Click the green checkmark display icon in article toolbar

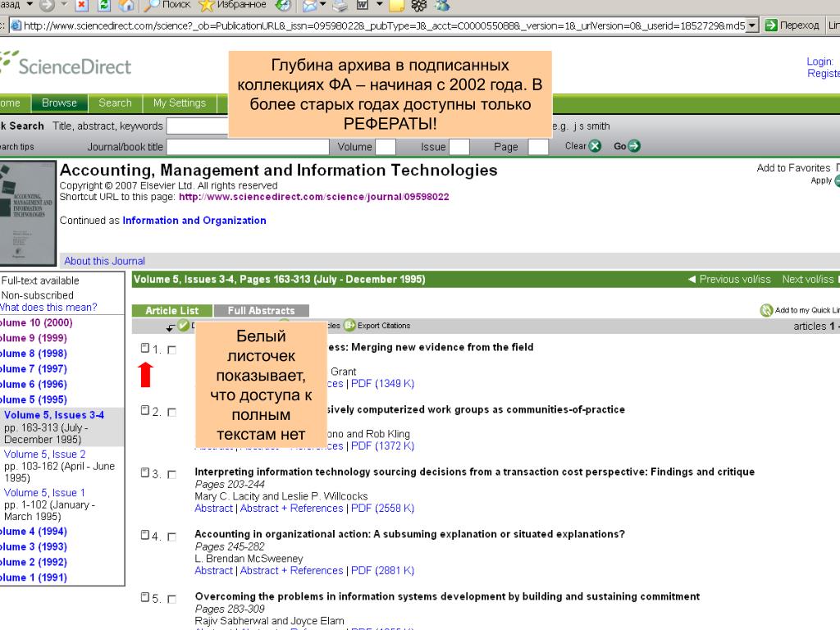click(x=183, y=325)
